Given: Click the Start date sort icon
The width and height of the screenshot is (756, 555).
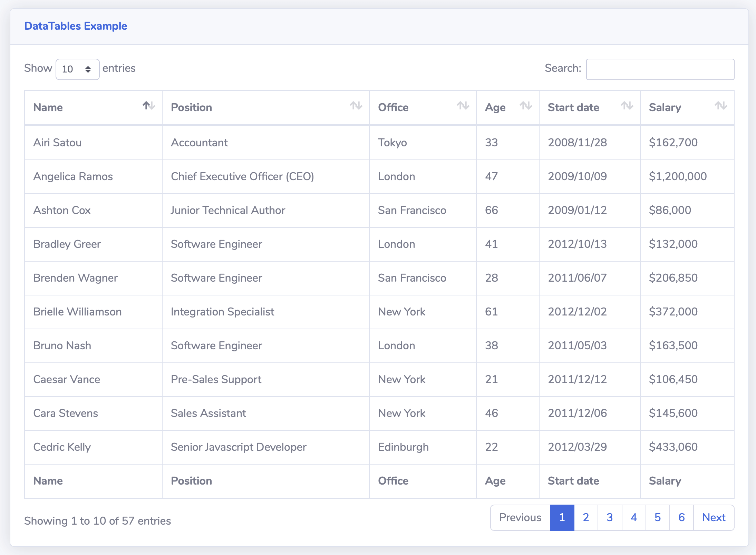Looking at the screenshot, I should [x=627, y=106].
